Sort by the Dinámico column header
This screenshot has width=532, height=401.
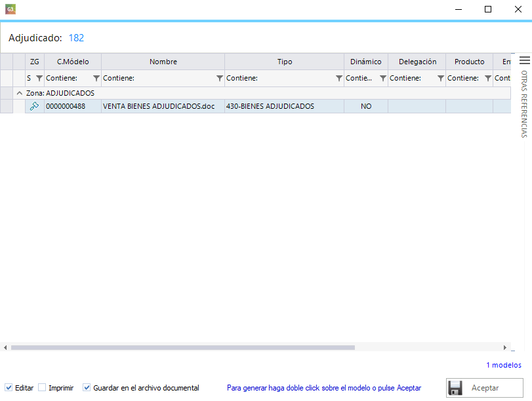366,62
